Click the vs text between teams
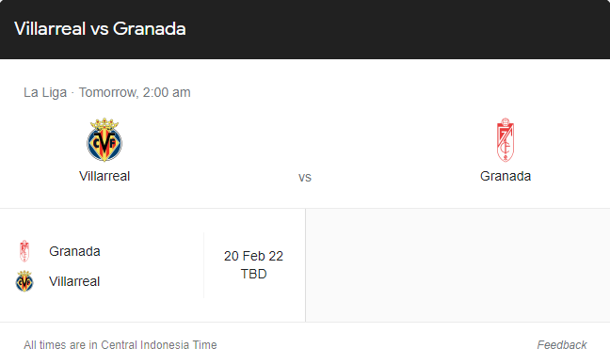This screenshot has height=364, width=610. [x=305, y=178]
